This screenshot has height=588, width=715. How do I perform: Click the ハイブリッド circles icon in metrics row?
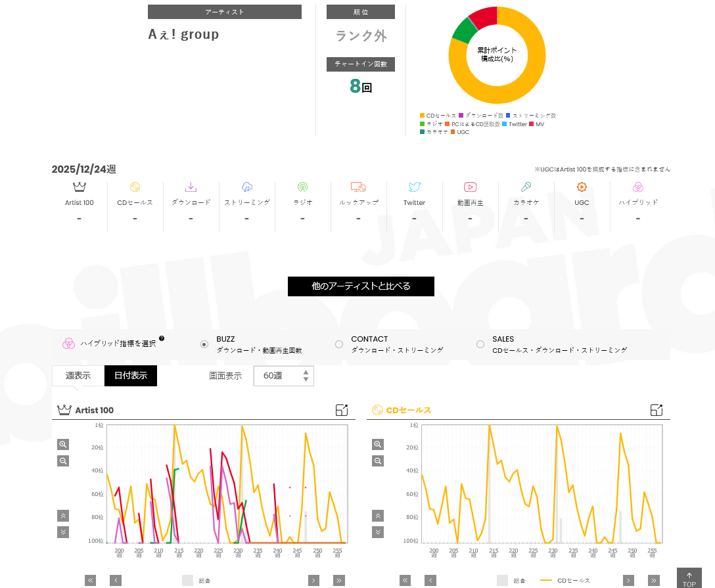[638, 187]
